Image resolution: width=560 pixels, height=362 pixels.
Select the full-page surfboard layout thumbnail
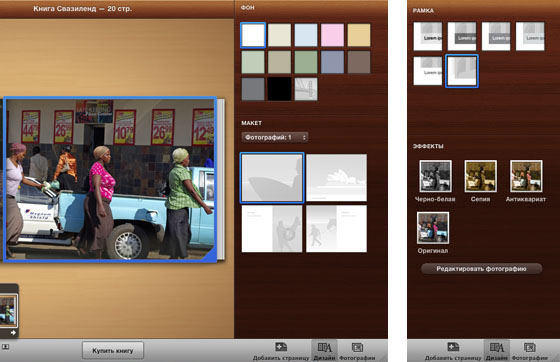click(272, 178)
